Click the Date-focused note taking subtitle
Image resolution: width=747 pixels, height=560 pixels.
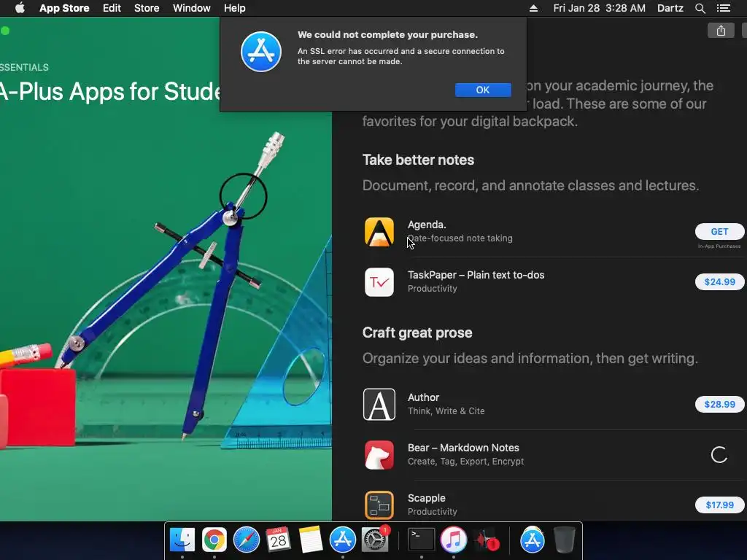[460, 238]
